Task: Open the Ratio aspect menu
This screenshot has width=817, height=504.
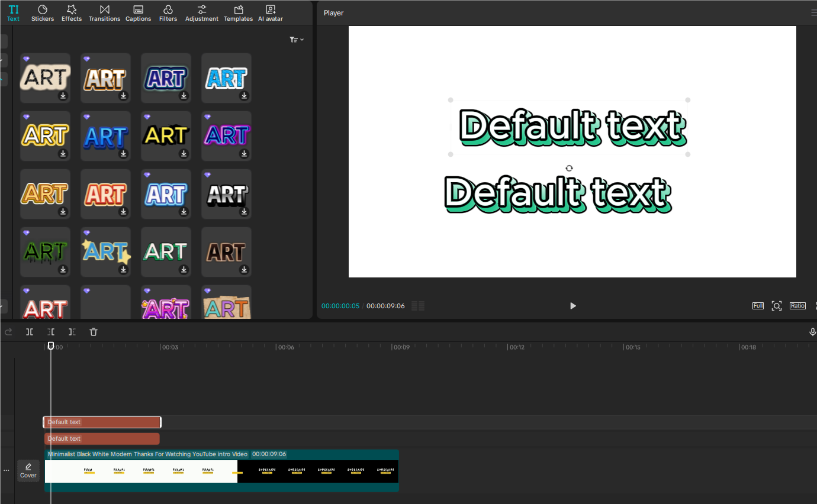Action: coord(797,306)
